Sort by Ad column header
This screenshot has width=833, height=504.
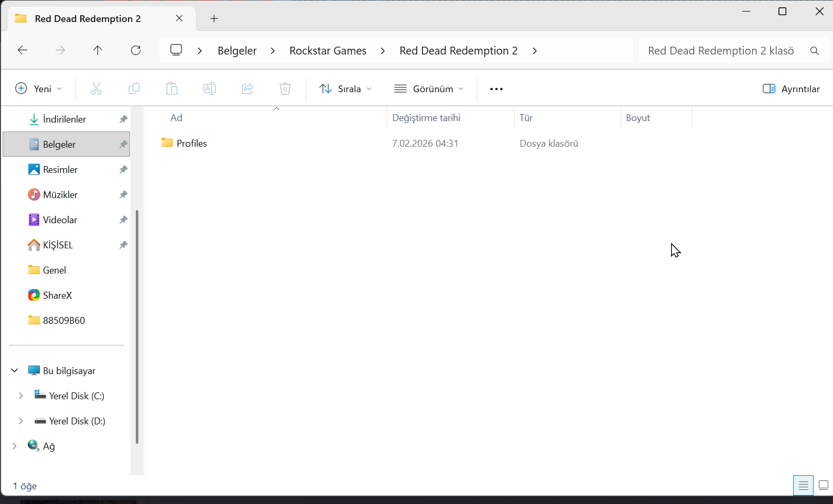176,118
